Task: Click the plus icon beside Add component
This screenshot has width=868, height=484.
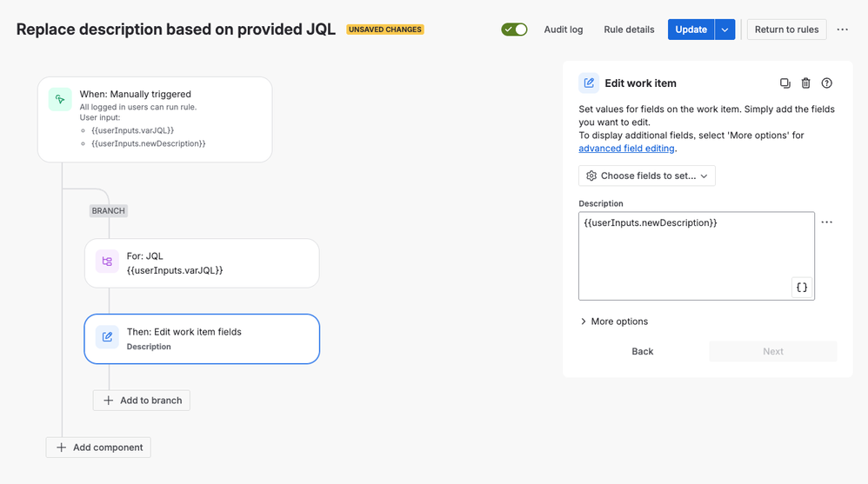Action: coord(62,447)
